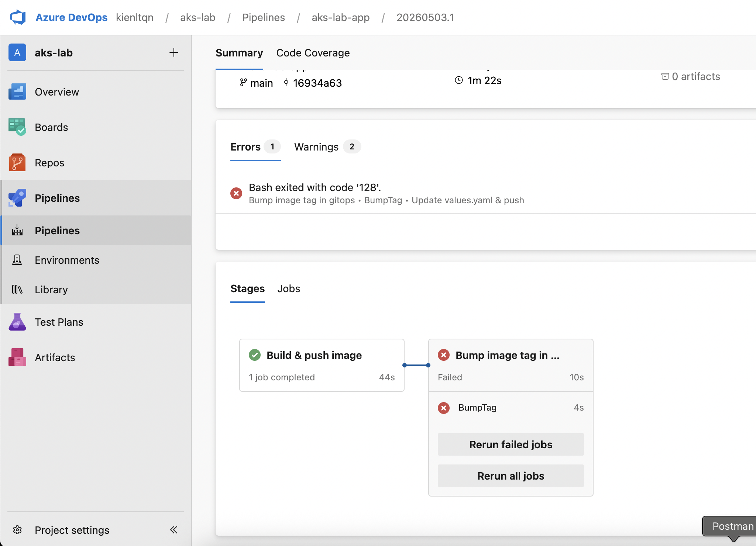
Task: Open the Pipelines hub rocket icon
Action: (17, 198)
